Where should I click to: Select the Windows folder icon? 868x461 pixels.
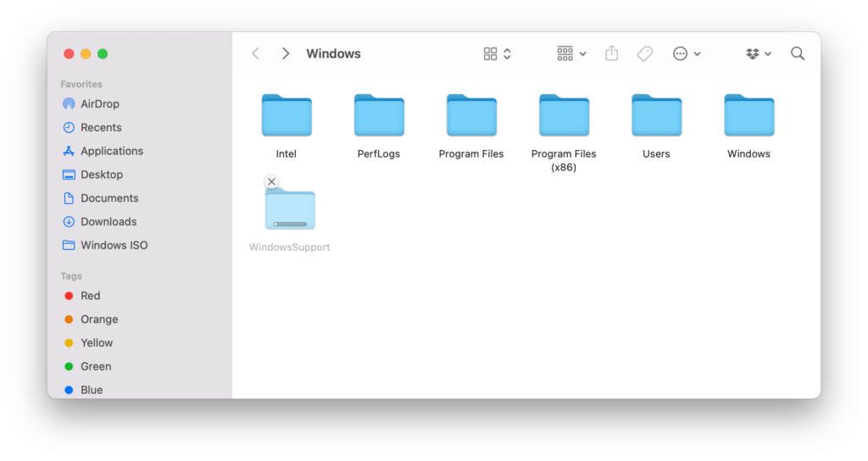[748, 115]
